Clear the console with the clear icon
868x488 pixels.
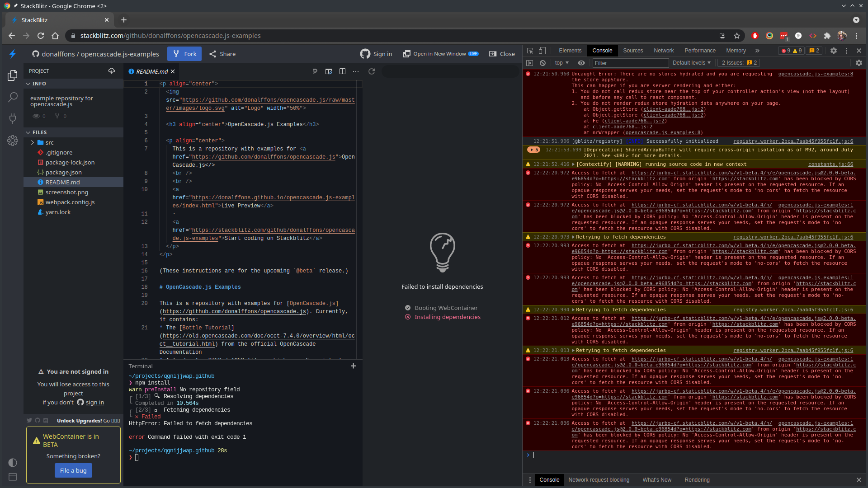click(x=542, y=63)
